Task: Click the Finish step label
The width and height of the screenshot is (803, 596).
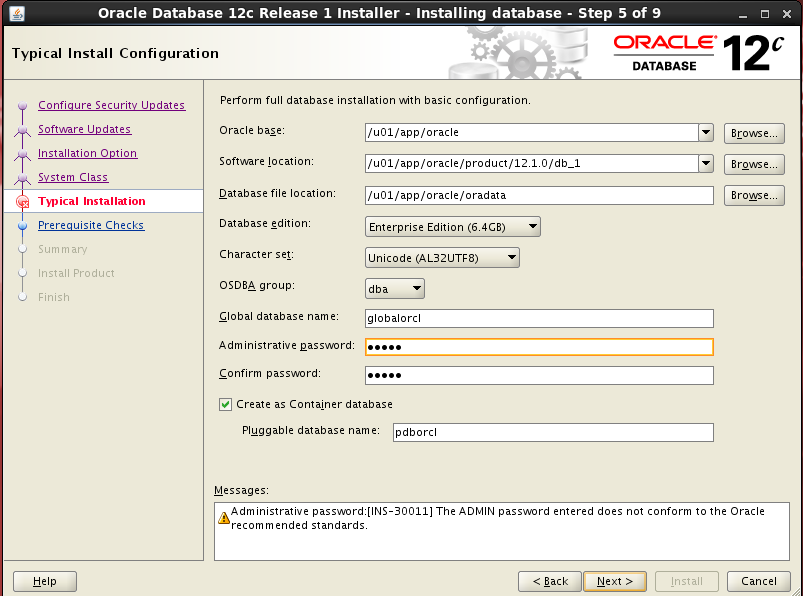Action: coord(54,297)
